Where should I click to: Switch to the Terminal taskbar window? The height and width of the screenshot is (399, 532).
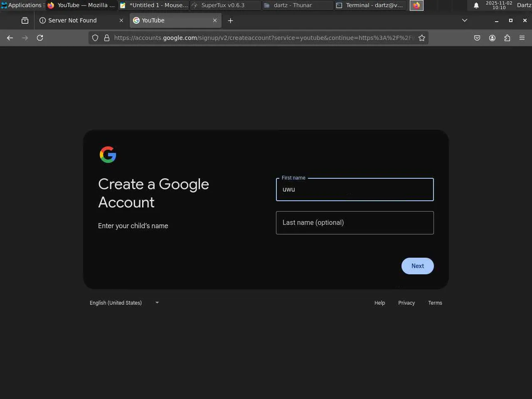click(x=370, y=5)
